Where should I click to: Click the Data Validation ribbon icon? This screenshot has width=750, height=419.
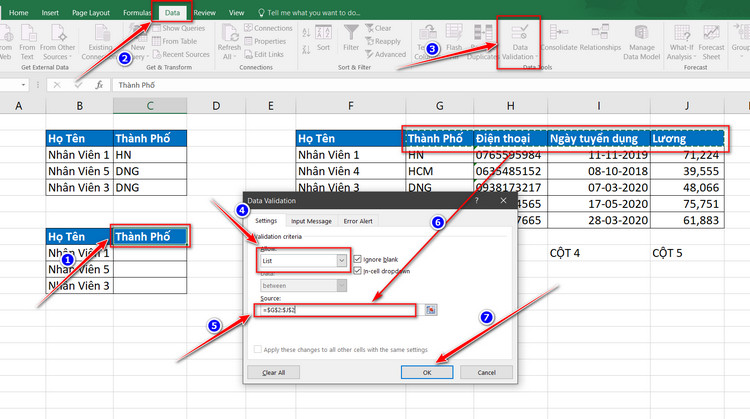click(519, 33)
